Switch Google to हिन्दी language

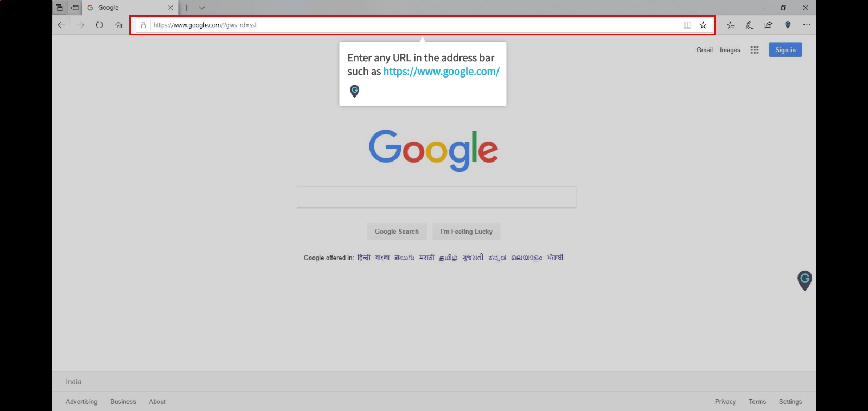click(x=363, y=258)
